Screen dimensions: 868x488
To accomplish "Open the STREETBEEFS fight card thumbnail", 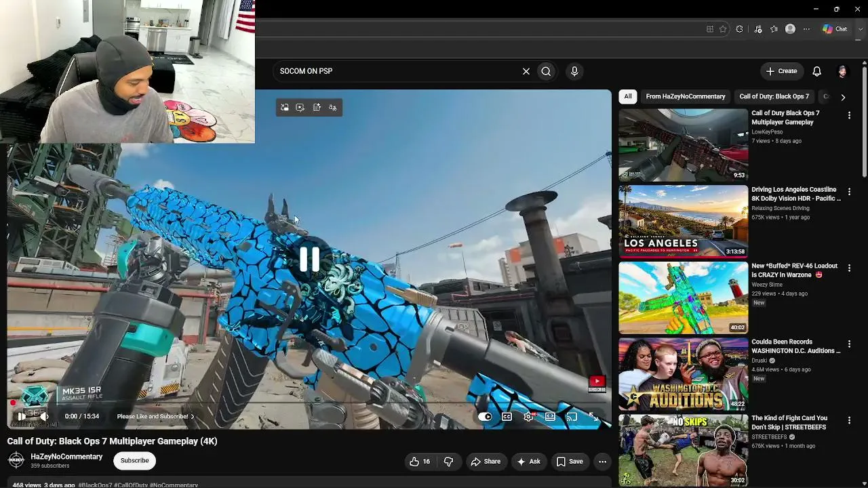I will click(x=683, y=450).
